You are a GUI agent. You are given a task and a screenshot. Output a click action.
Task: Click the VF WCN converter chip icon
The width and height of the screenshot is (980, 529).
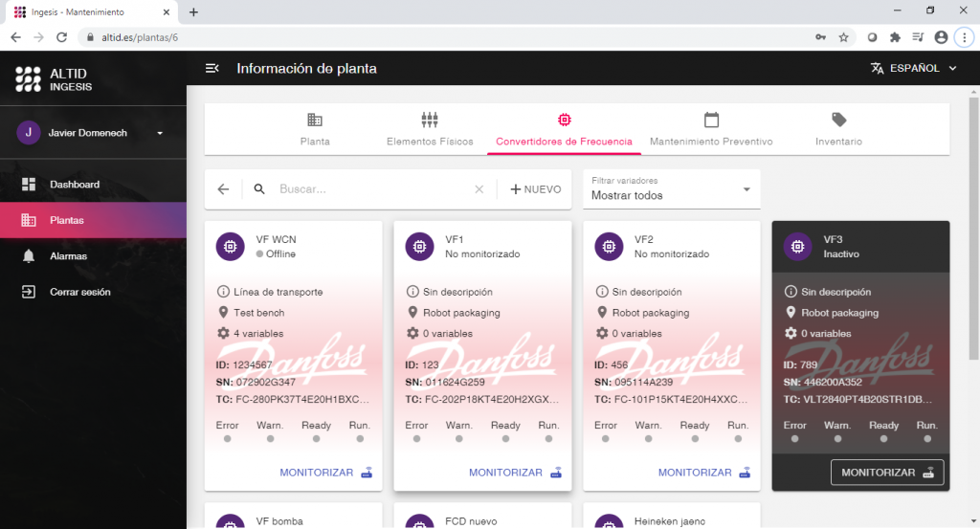231,246
